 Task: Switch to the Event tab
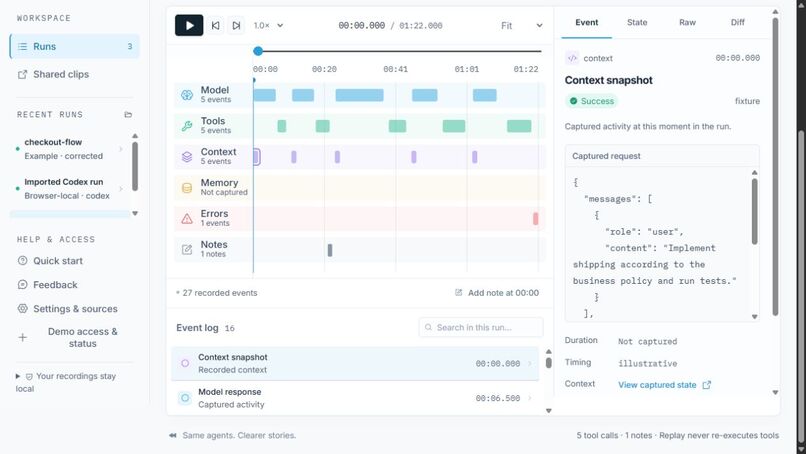[x=587, y=23]
